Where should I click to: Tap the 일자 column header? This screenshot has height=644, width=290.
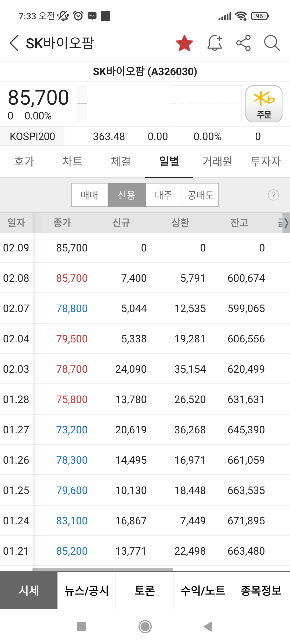pos(16,223)
